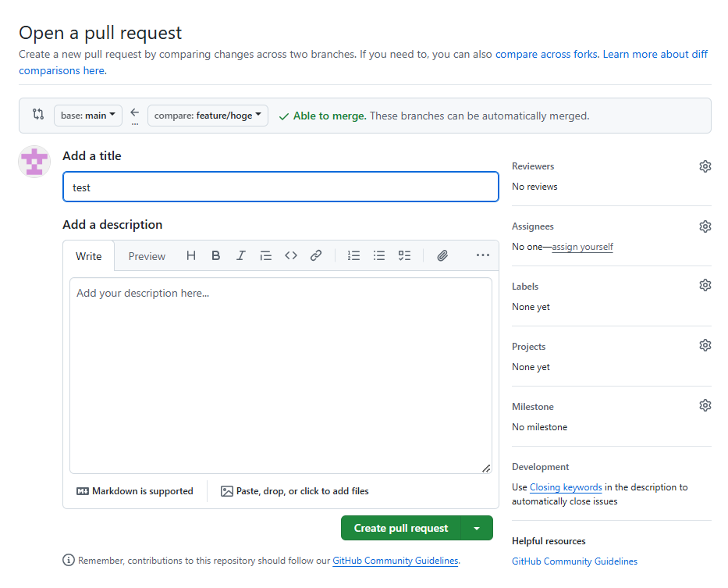Insert an unordered bullet list
Screen dimensions: 728x588
(379, 255)
